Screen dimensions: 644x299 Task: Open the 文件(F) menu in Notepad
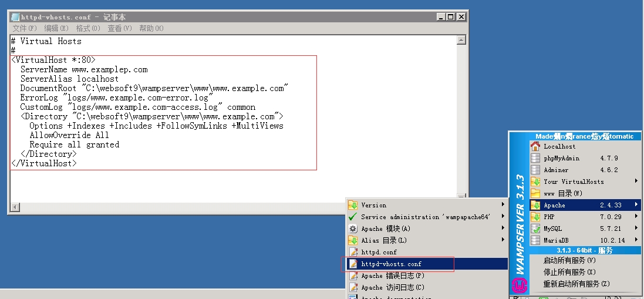click(25, 28)
